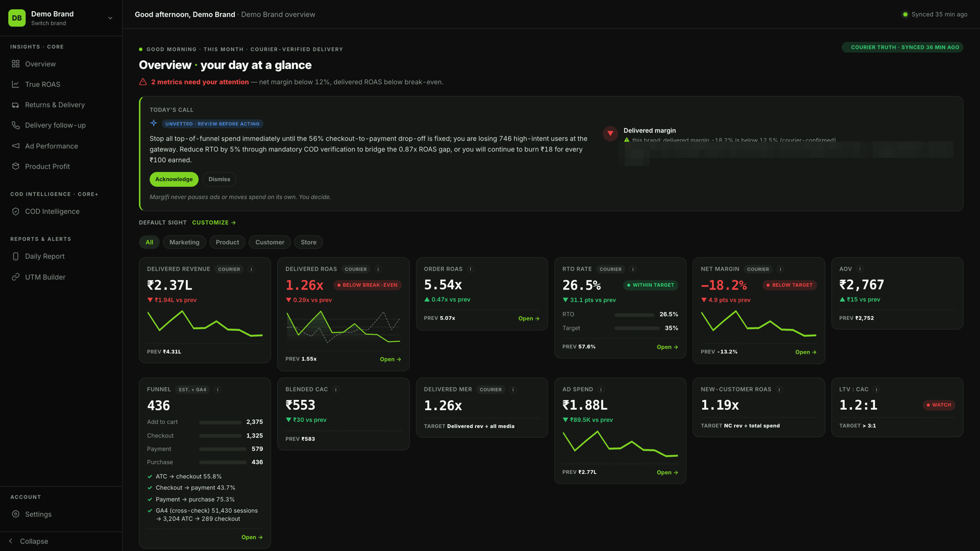This screenshot has width=980, height=551.
Task: Click the Below Break-Even badge
Action: (367, 285)
